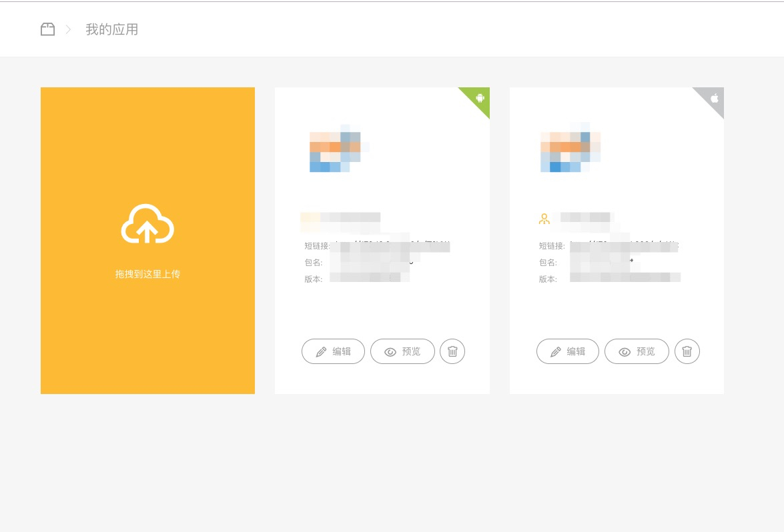
Task: Open the iOS app's icon thumbnail
Action: (570, 149)
